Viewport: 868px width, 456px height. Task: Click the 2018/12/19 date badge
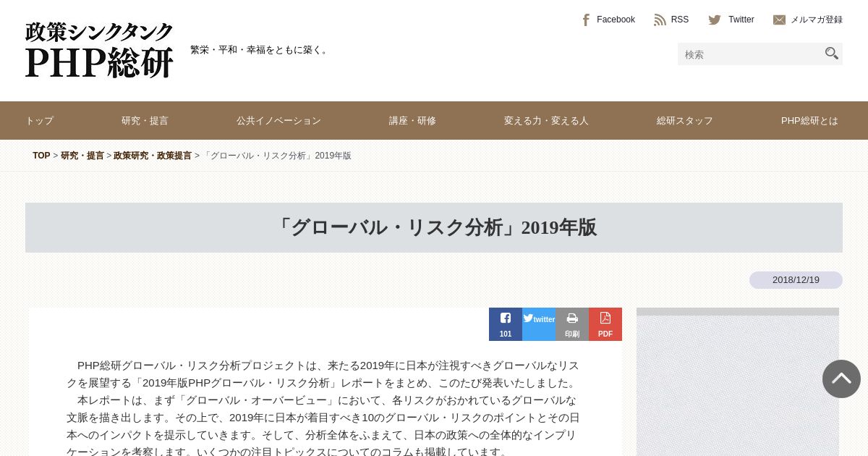(x=796, y=280)
